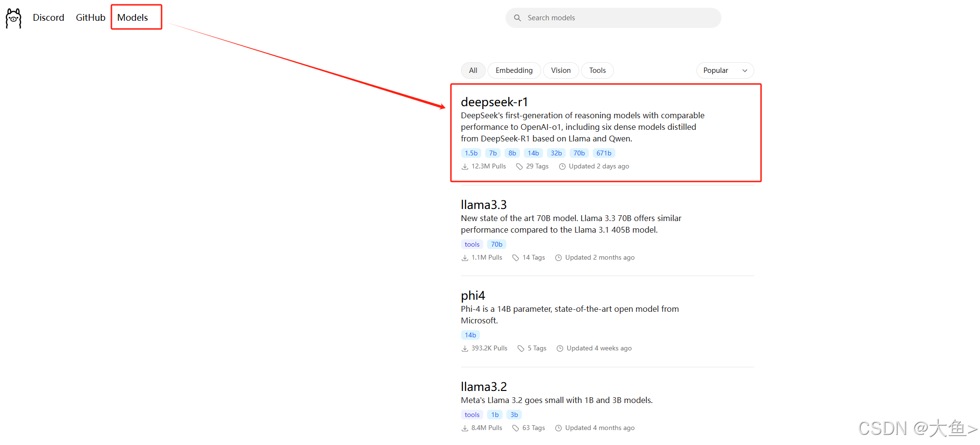Select deepseek-r1 32b size tag
Viewport: 980px width, 445px height.
(556, 153)
